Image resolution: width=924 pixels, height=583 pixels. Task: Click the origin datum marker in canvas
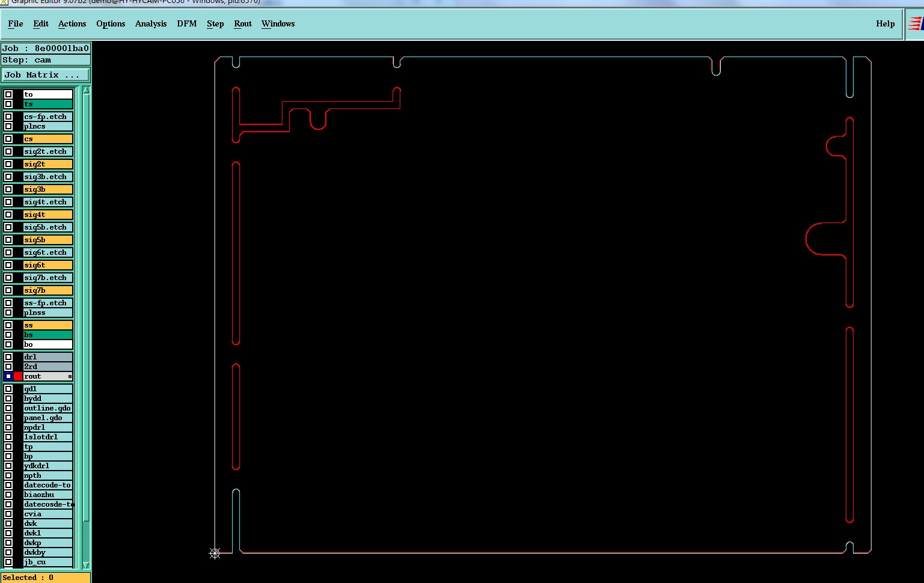215,553
